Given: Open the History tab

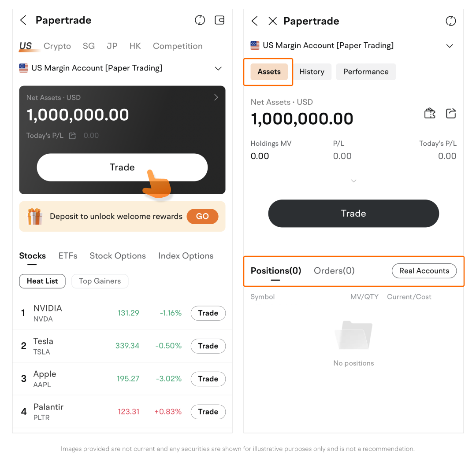Looking at the screenshot, I should [312, 72].
